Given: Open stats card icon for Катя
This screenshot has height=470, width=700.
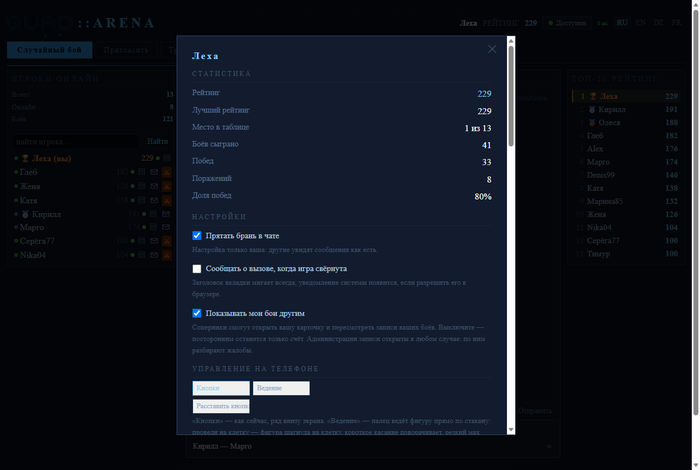Looking at the screenshot, I should 142,200.
